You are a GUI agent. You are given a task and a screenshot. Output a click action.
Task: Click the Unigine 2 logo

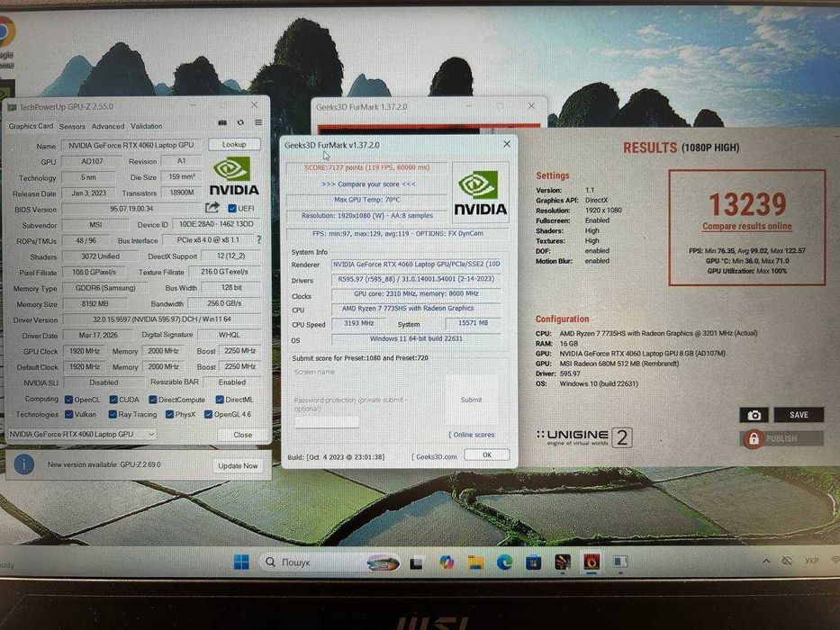click(584, 437)
